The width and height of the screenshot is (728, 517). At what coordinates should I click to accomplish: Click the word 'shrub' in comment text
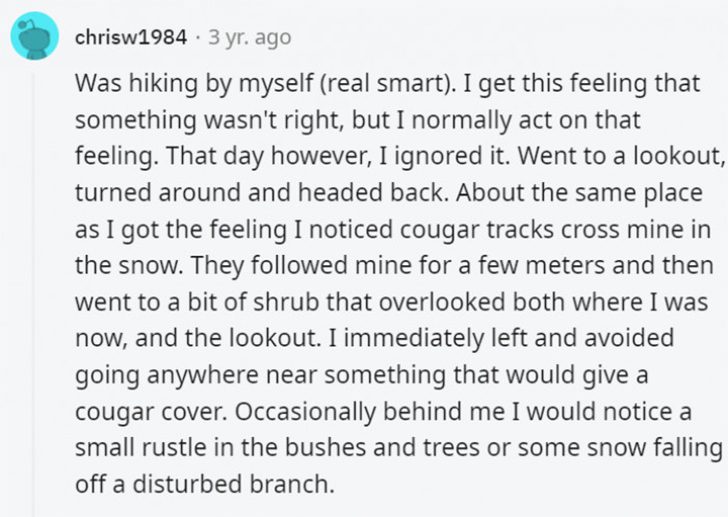pyautogui.click(x=286, y=302)
